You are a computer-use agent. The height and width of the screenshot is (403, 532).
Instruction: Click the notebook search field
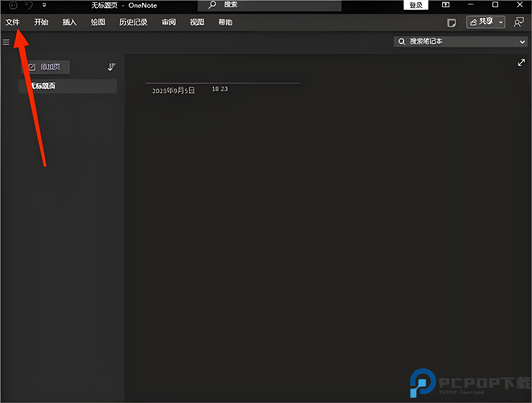click(x=461, y=42)
